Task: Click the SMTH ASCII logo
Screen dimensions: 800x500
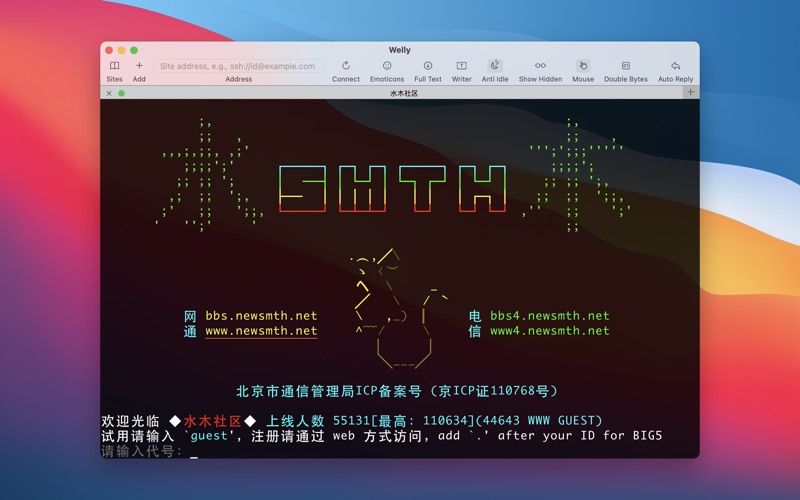Action: click(x=392, y=189)
